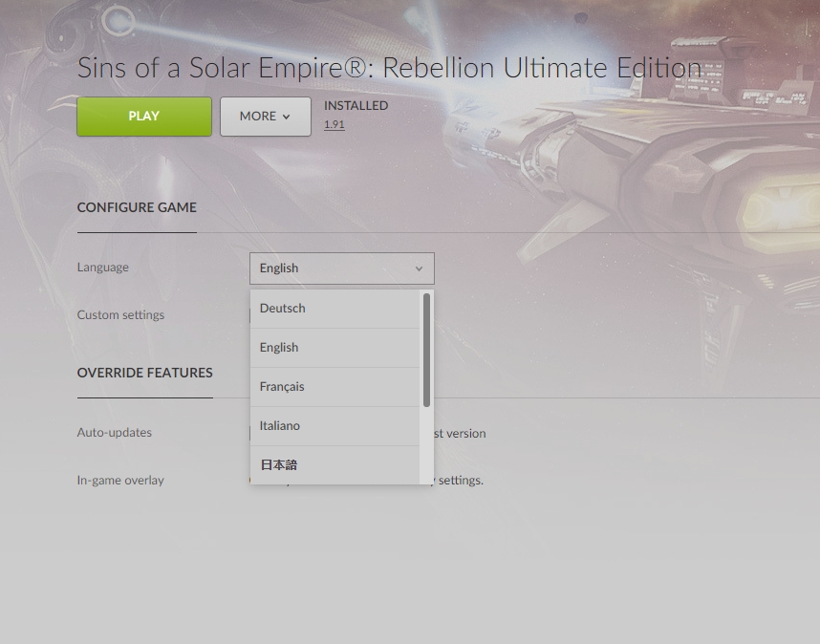Choose English from the language list
The image size is (820, 644).
point(334,348)
